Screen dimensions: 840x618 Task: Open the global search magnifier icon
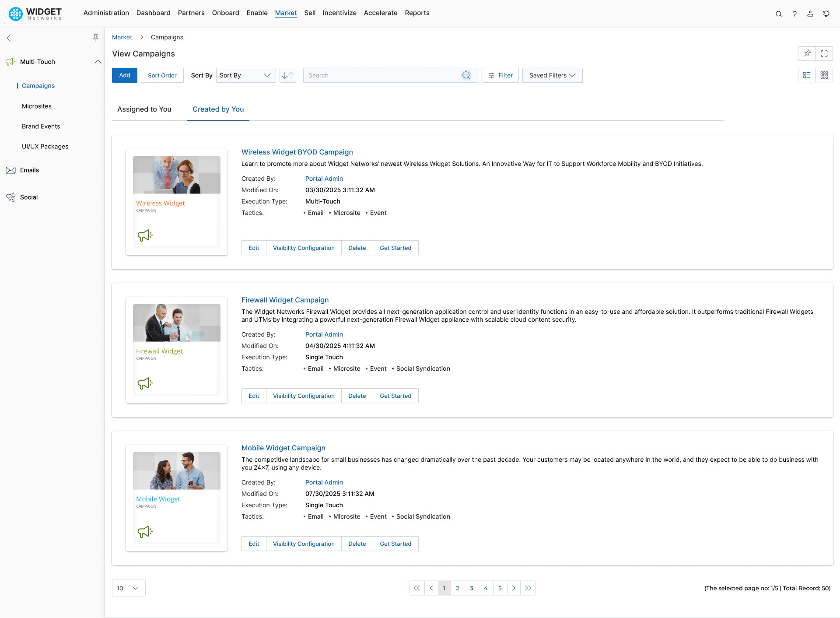click(x=779, y=14)
